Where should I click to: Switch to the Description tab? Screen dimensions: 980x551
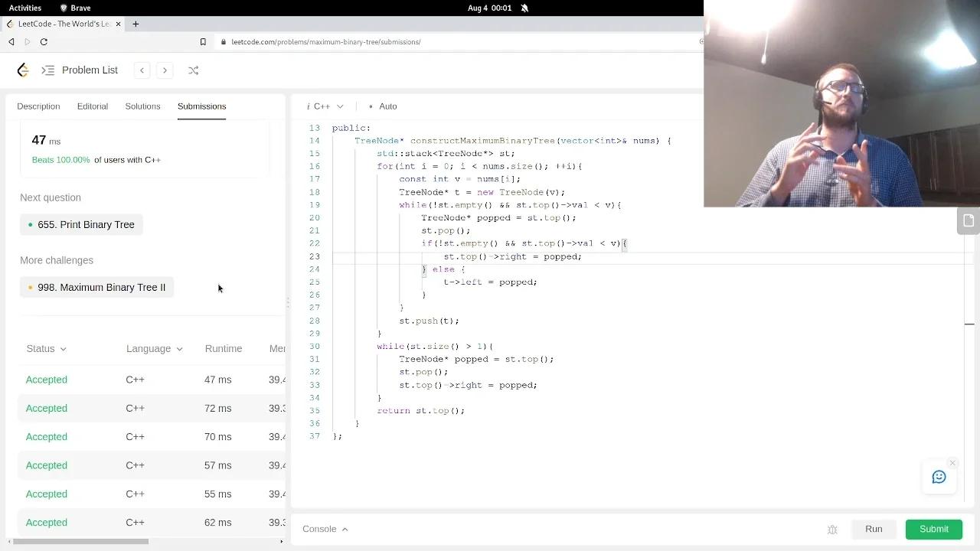38,106
